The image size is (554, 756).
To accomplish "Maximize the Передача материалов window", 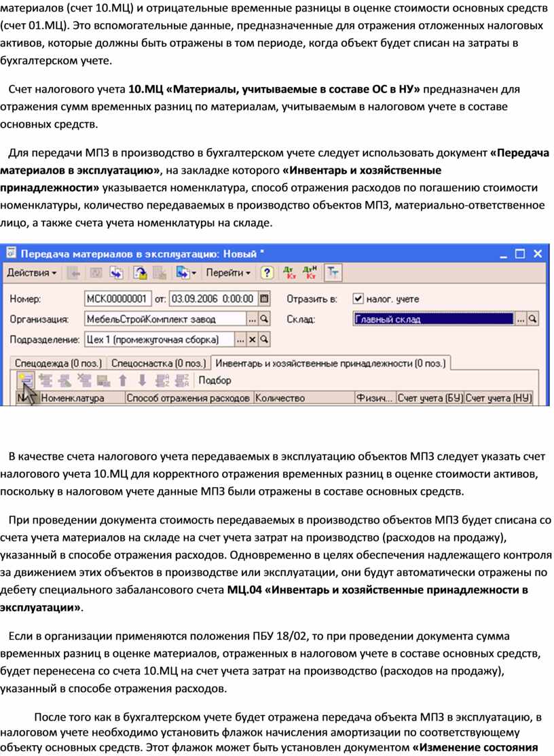I will pos(520,254).
